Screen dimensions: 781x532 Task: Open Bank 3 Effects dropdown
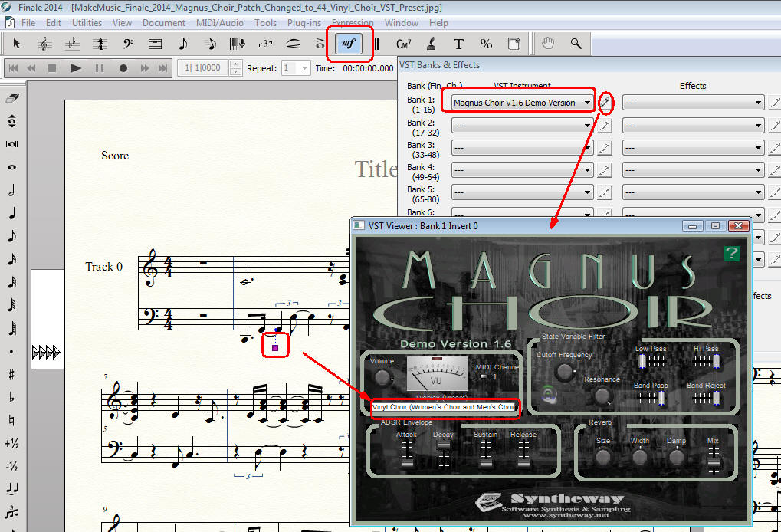pos(693,148)
